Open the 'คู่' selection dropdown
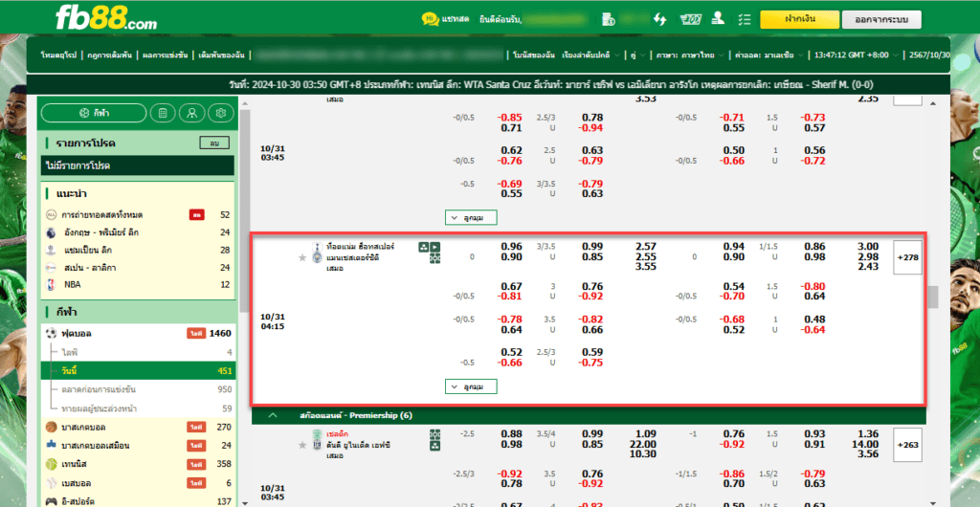The width and height of the screenshot is (980, 507). click(x=636, y=55)
